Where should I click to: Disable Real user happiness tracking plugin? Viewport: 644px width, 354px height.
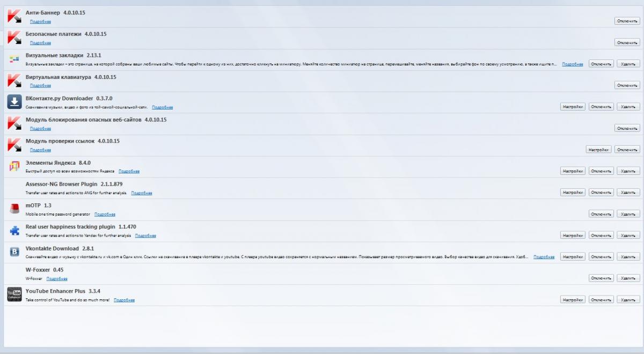601,235
